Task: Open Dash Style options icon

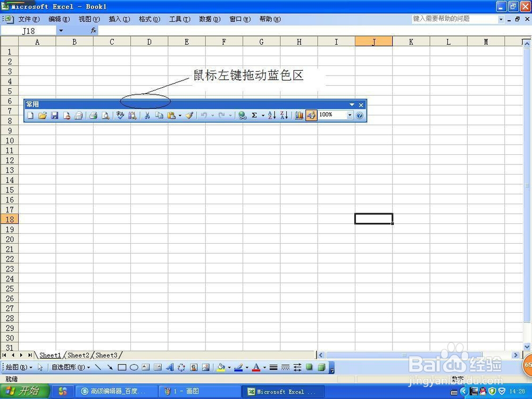Action: click(x=285, y=367)
